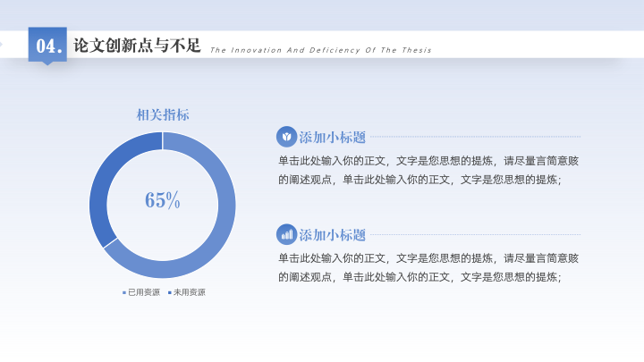Click the 未用资源 legend label
Image resolution: width=644 pixels, height=362 pixels.
(x=190, y=292)
